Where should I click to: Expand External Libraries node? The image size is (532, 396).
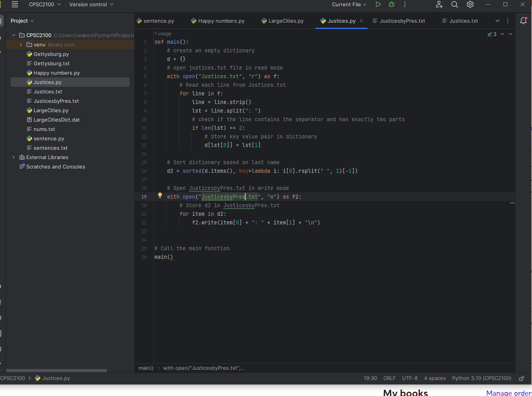tap(14, 157)
